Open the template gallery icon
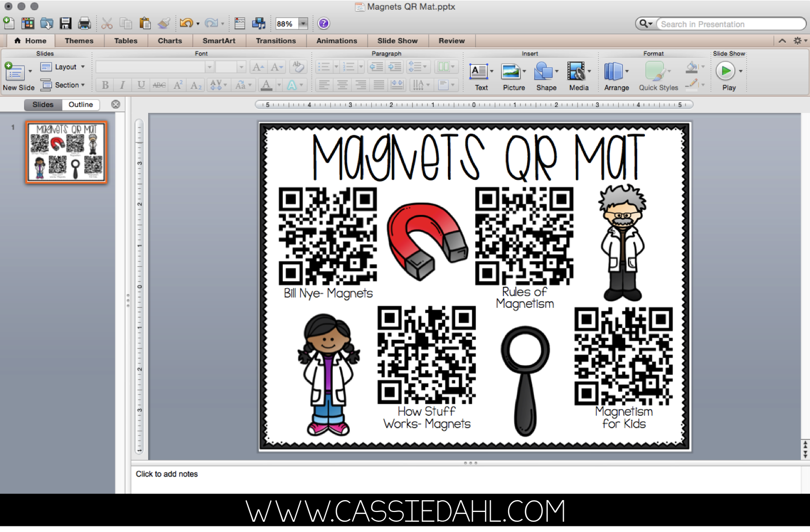This screenshot has height=532, width=810. point(28,23)
